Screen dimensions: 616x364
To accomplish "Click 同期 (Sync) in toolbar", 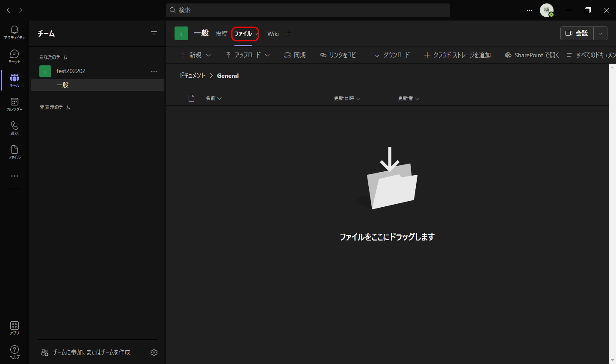I will coord(295,55).
